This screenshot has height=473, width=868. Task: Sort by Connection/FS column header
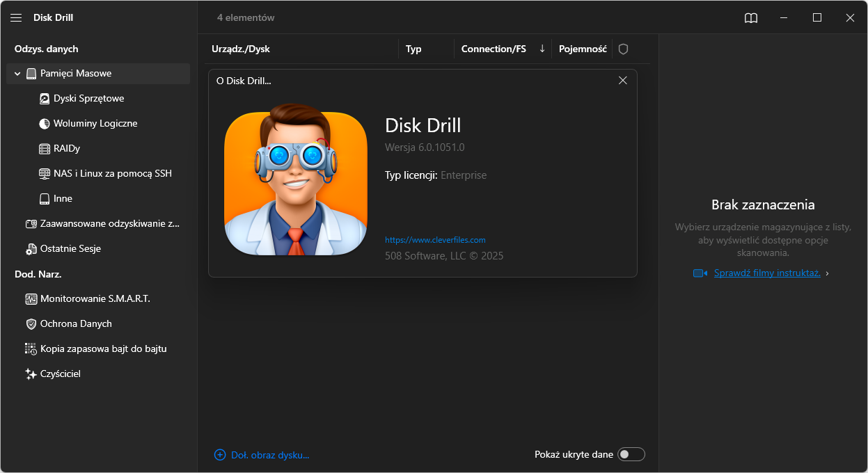coord(494,49)
